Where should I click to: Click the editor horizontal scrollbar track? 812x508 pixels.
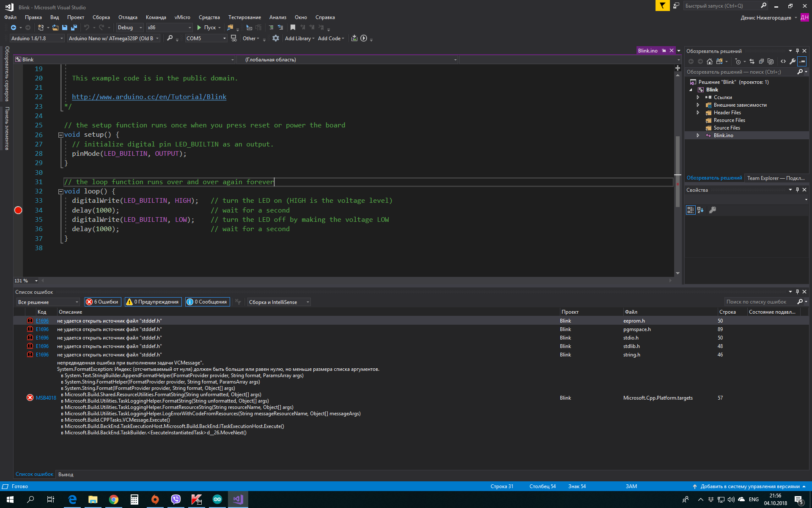tap(357, 280)
